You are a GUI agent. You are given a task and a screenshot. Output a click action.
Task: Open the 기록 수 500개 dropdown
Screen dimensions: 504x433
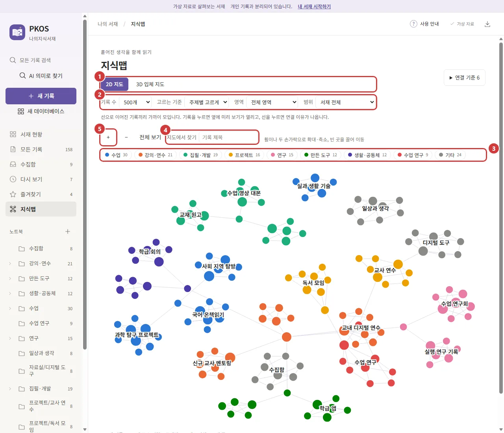tap(136, 102)
